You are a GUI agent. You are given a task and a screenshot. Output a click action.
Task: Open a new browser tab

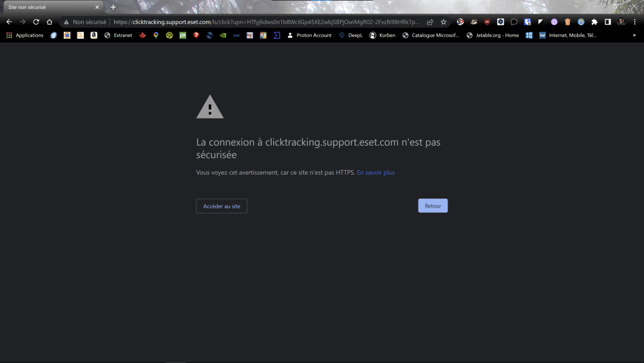click(x=113, y=7)
